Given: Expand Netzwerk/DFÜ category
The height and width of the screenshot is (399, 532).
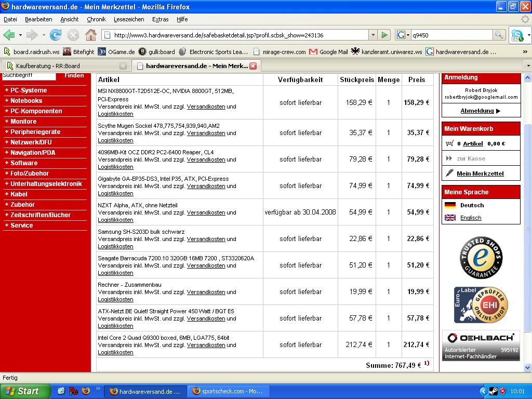Looking at the screenshot, I should click(31, 142).
